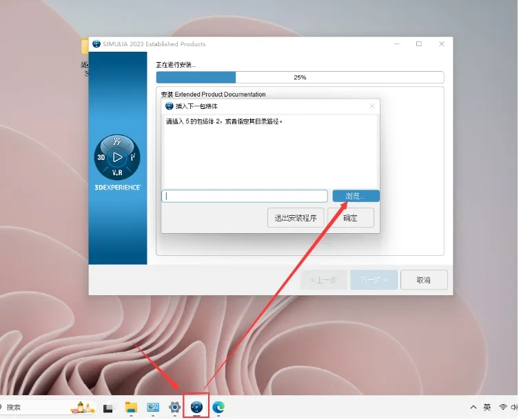The height and width of the screenshot is (420, 519).
Task: Click the '请插入 5 的包络体 2' message
Action: (x=224, y=121)
